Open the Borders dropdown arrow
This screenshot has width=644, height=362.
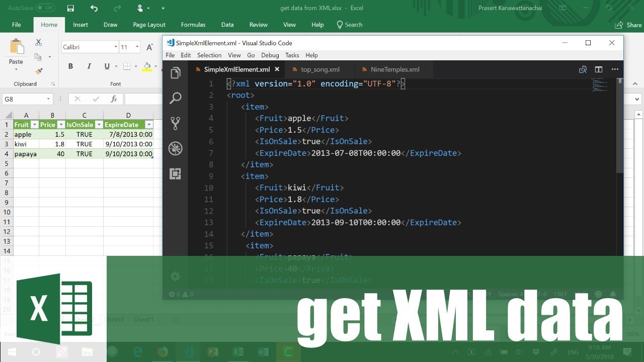click(135, 66)
